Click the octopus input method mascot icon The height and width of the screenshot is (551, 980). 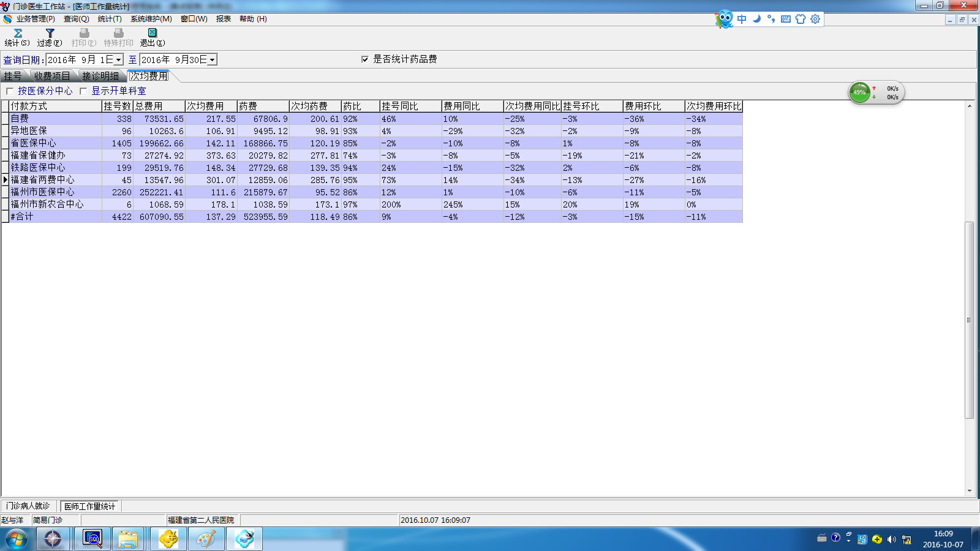click(x=725, y=19)
